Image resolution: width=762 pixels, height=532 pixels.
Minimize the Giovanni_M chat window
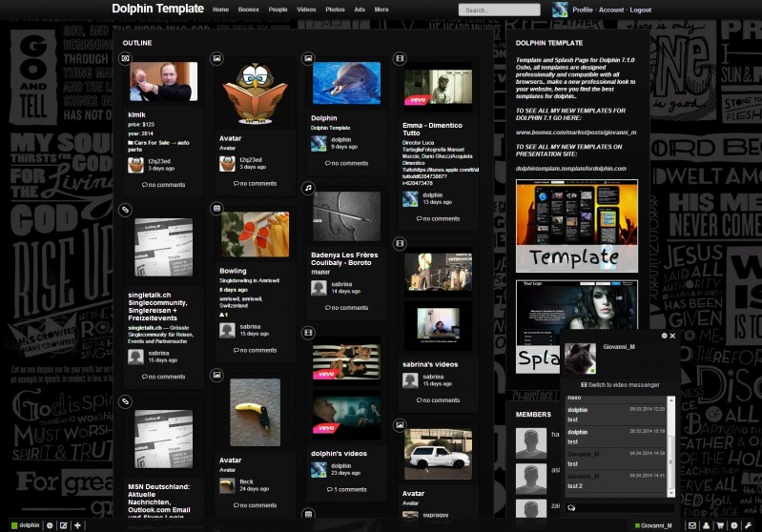pos(664,336)
